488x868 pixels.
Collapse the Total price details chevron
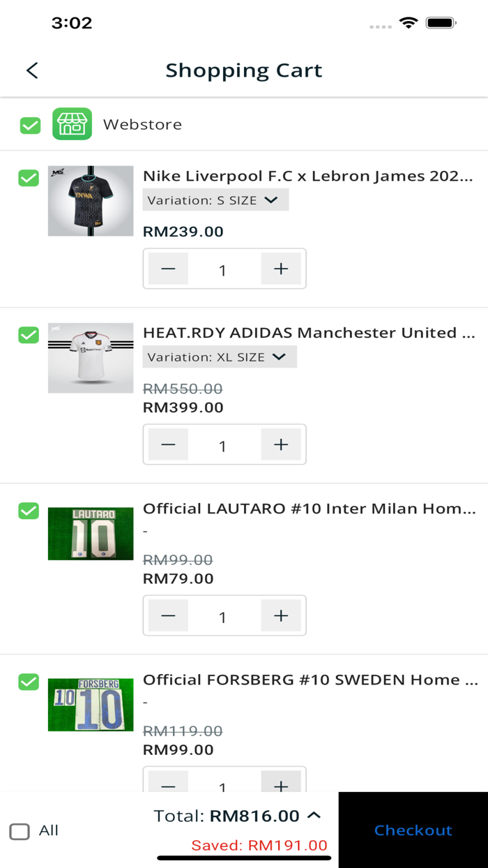coord(314,814)
